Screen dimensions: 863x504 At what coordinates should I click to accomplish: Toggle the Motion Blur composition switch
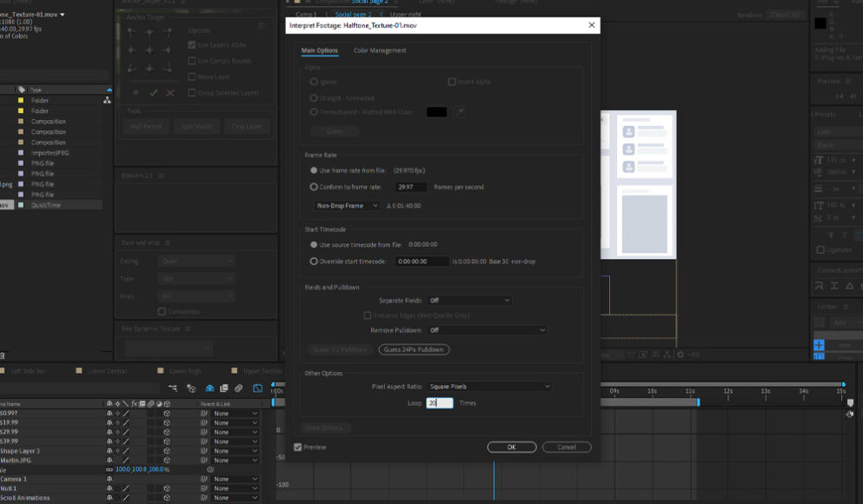[239, 388]
